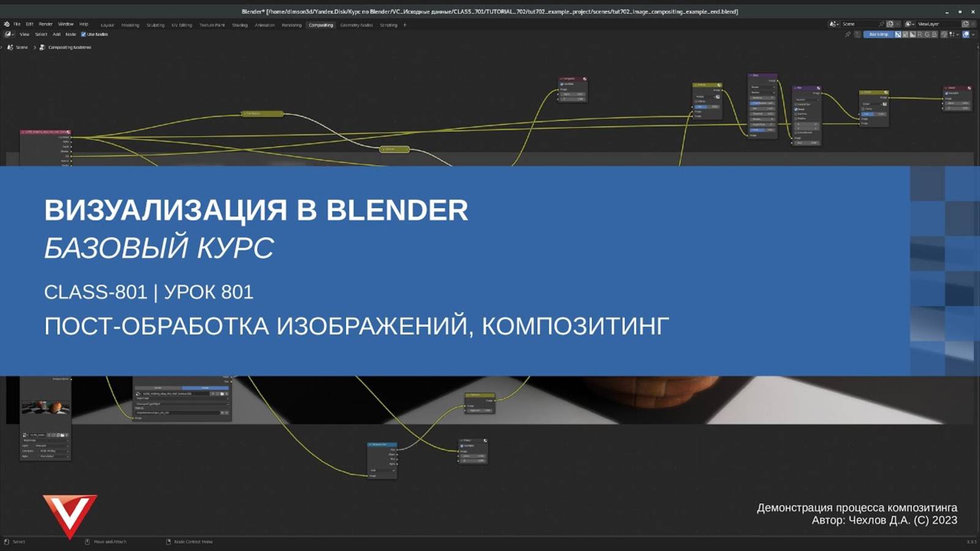Screen dimensions: 980x551
Task: Enable the Use Nodes checkbox
Action: tap(83, 34)
